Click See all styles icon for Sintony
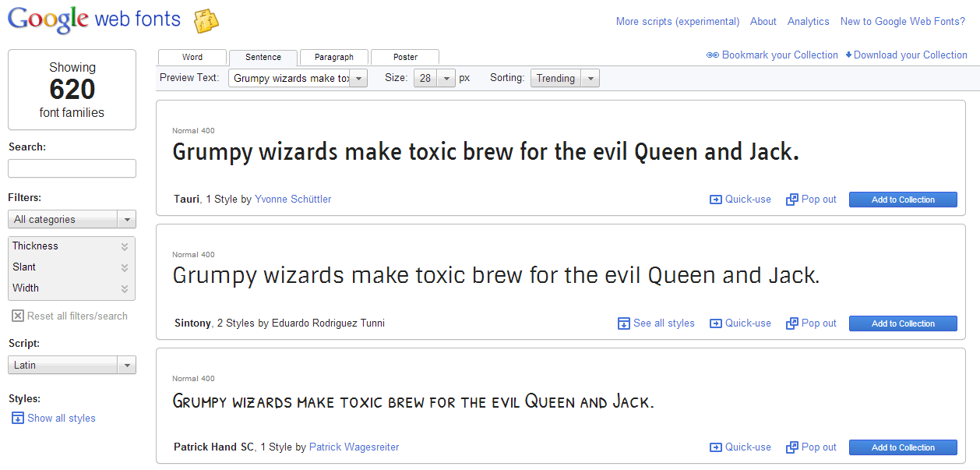 (623, 323)
